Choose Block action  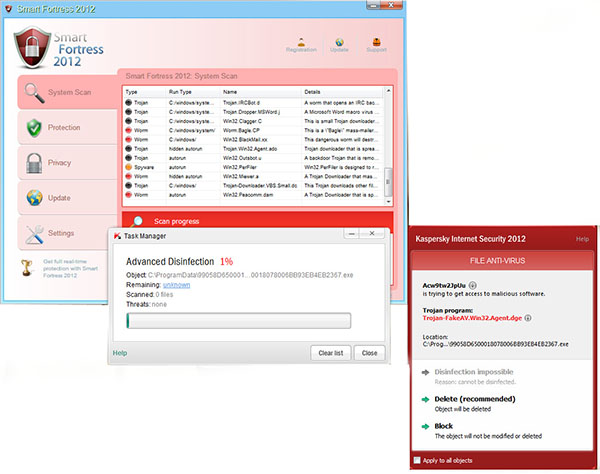coord(443,426)
